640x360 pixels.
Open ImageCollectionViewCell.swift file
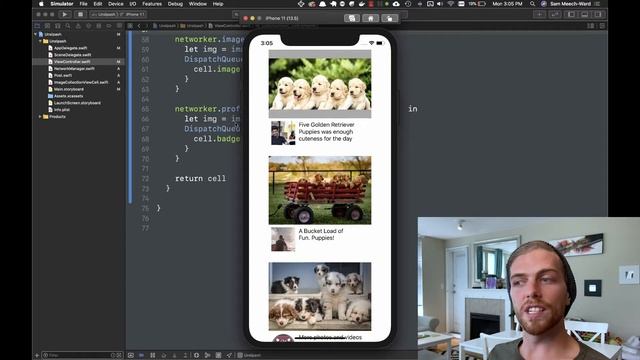pos(81,82)
